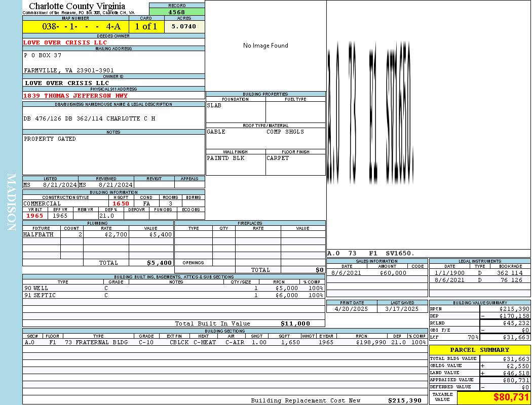Click the sale amount $60,000
Viewport: 532px width, 405px height.
(x=393, y=273)
